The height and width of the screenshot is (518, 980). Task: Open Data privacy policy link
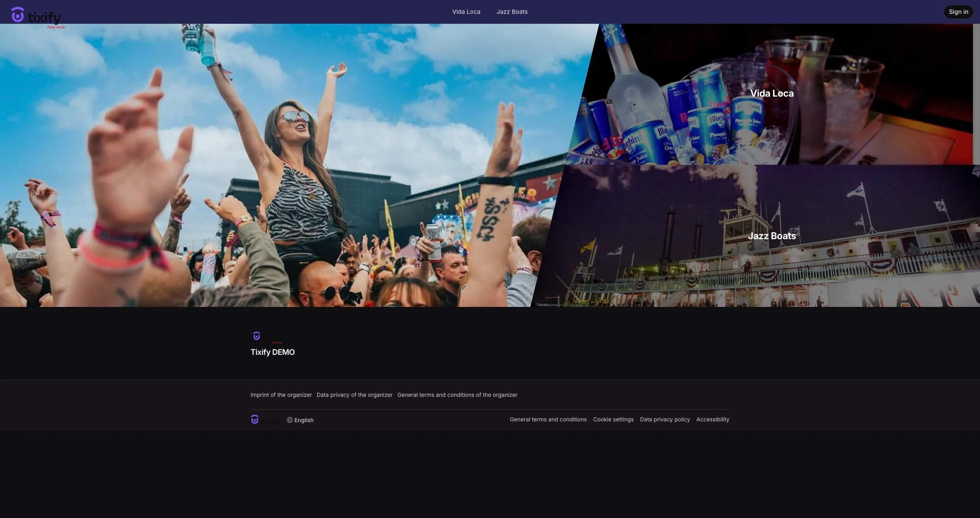tap(665, 419)
